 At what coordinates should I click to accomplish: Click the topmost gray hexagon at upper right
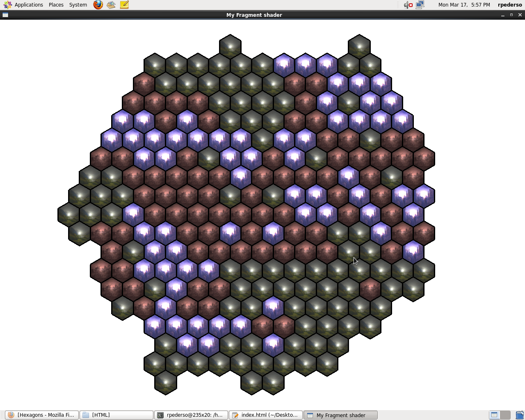coord(359,46)
